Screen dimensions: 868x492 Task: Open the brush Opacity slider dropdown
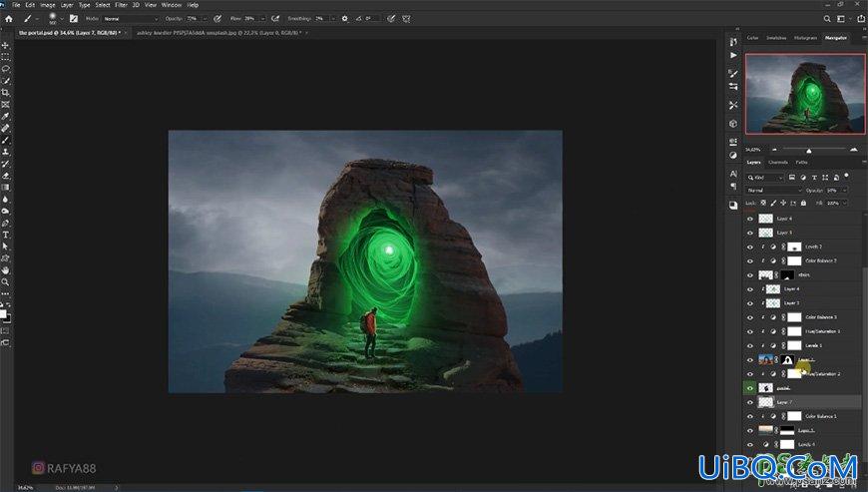(205, 18)
